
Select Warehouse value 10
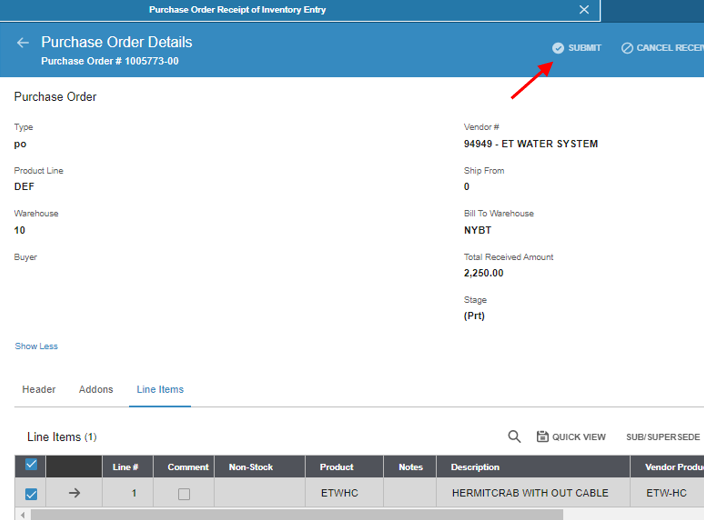tap(20, 230)
